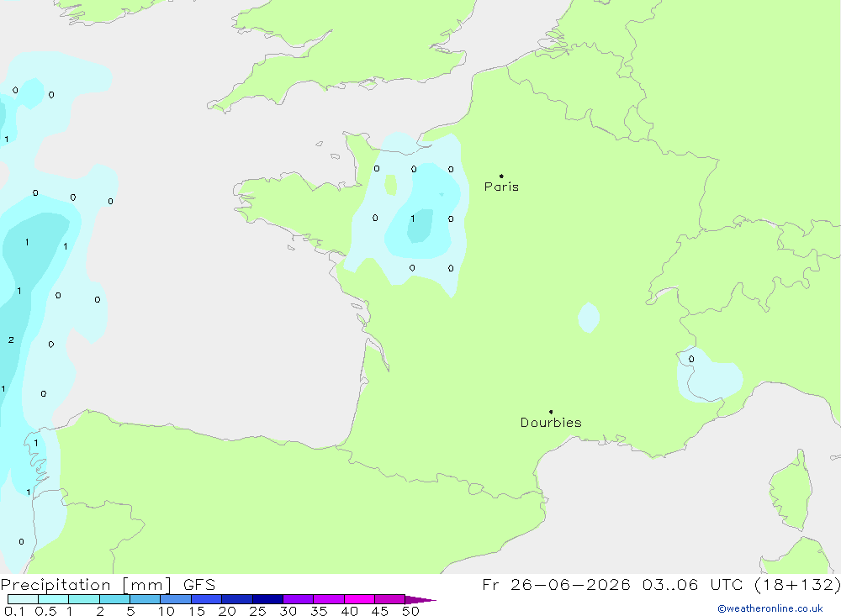
Task: Click the 0.5–1 mm legend swatch
Action: tap(54, 599)
